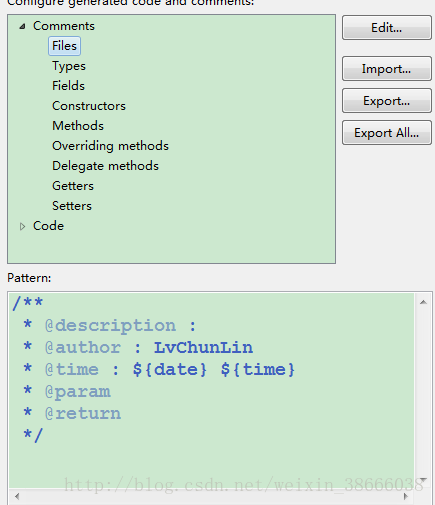Click the Export... button
435x505 pixels.
(x=387, y=101)
